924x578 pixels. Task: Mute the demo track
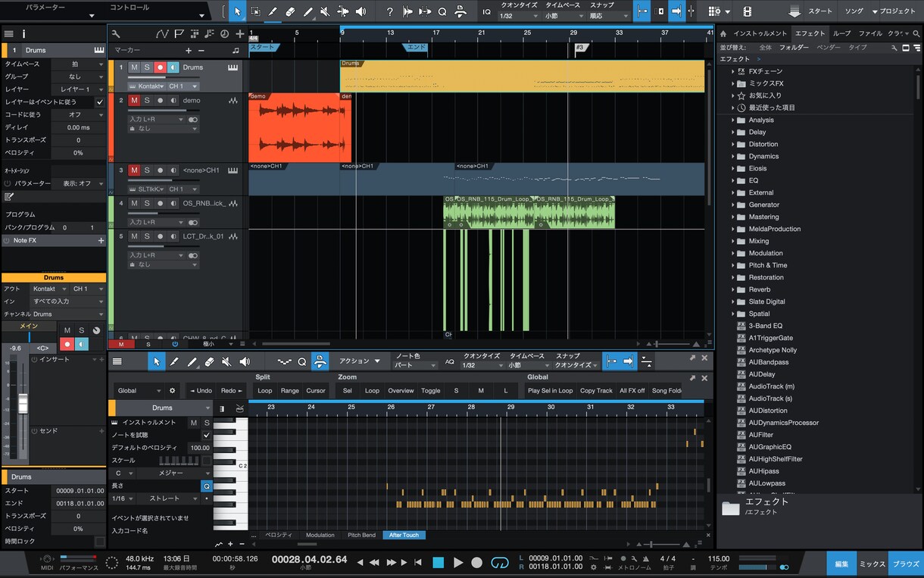pos(134,100)
